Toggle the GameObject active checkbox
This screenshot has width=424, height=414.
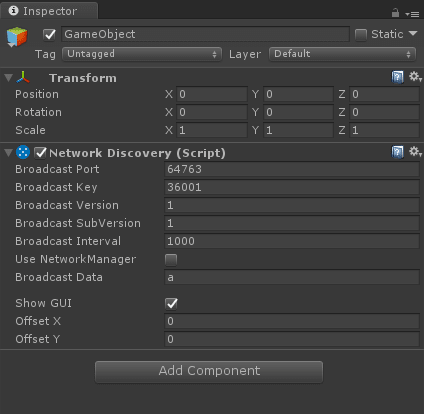pos(49,34)
